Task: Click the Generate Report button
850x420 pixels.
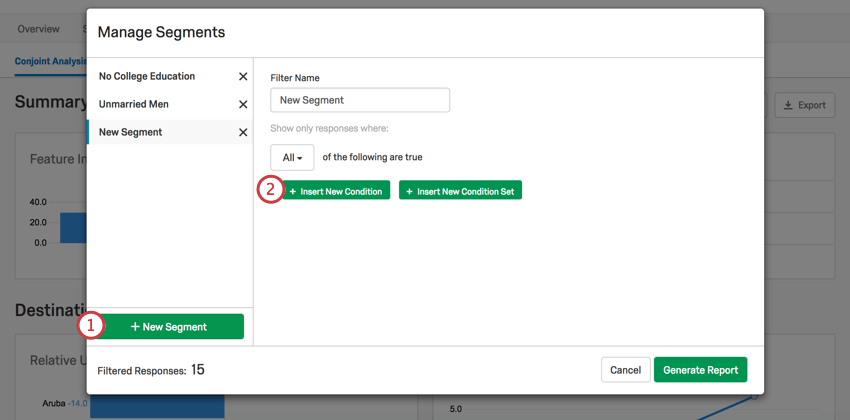Action: 700,370
